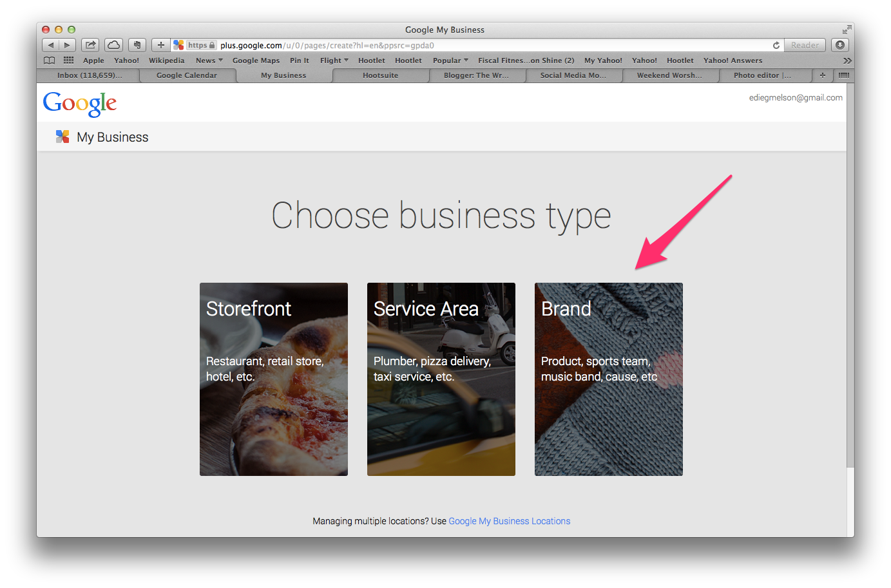The height and width of the screenshot is (588, 891).
Task: Open the Blogger: The Wr... tab
Action: pos(477,75)
